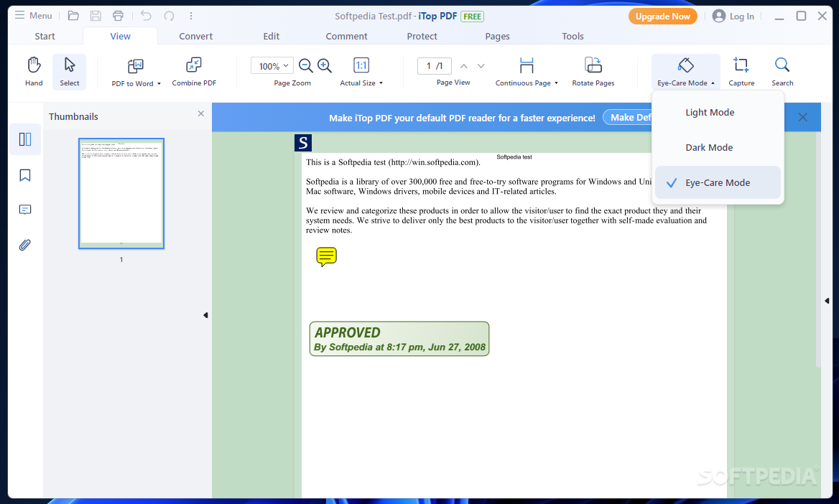This screenshot has height=504, width=839.
Task: Switch to Dark Mode
Action: (718, 148)
